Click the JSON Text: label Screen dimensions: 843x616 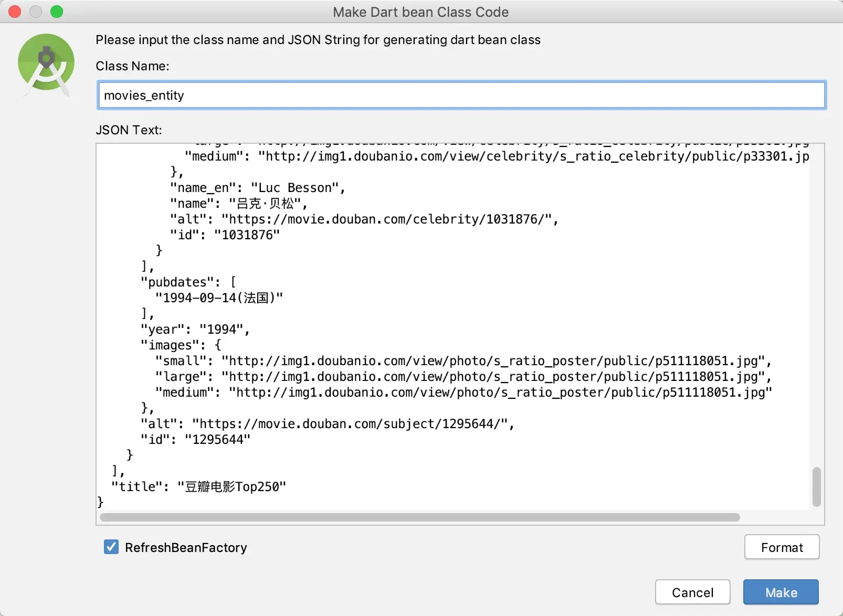pyautogui.click(x=129, y=130)
